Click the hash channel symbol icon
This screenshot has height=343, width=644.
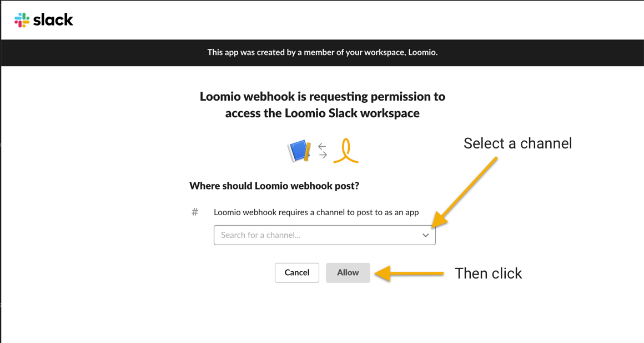point(195,212)
